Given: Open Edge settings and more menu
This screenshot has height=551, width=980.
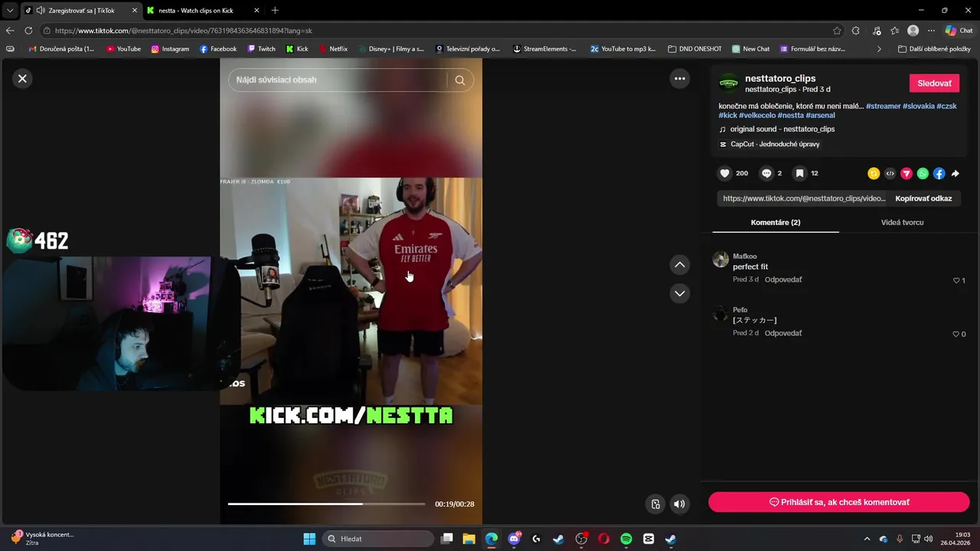Looking at the screenshot, I should [932, 31].
